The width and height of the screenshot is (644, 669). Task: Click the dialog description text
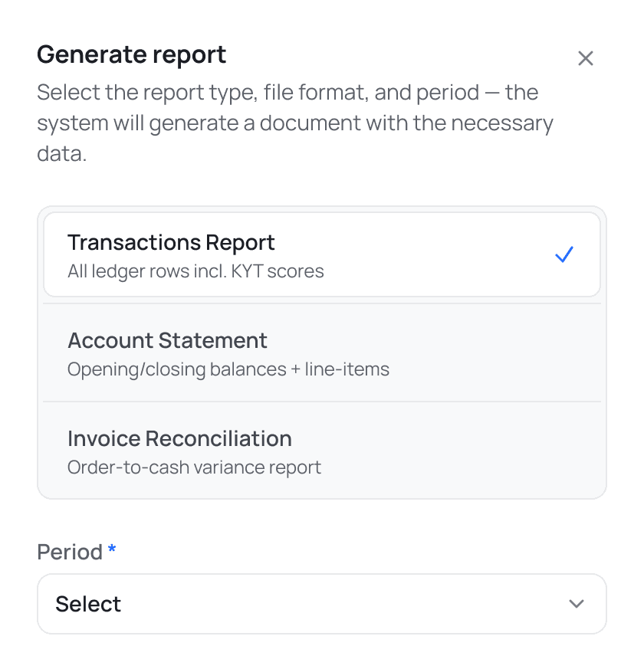coord(295,123)
